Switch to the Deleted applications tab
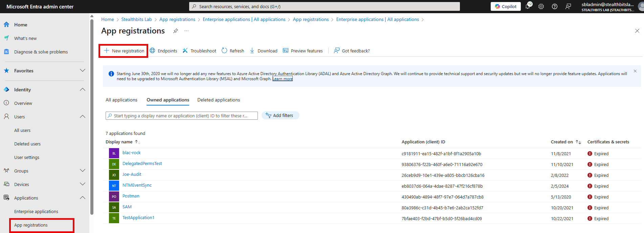The width and height of the screenshot is (644, 233). 219,100
